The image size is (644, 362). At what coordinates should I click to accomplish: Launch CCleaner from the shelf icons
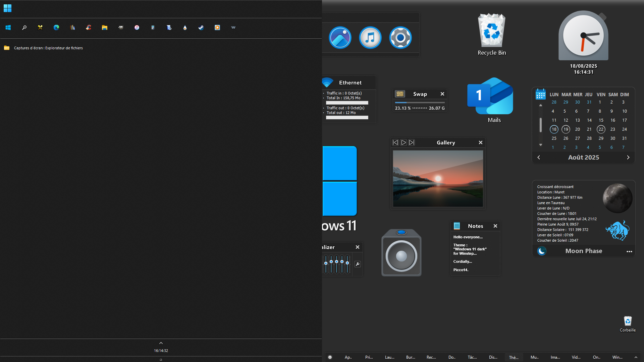[x=89, y=27]
